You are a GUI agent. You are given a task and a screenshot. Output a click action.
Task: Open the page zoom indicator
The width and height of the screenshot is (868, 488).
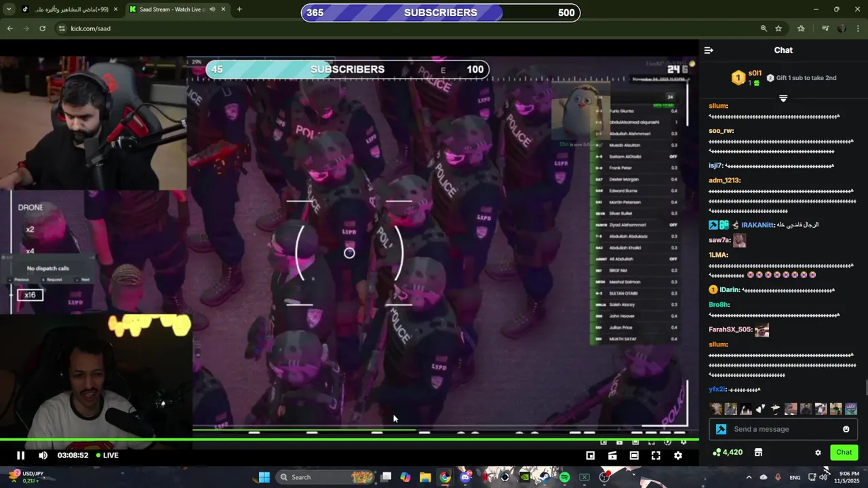pos(764,28)
